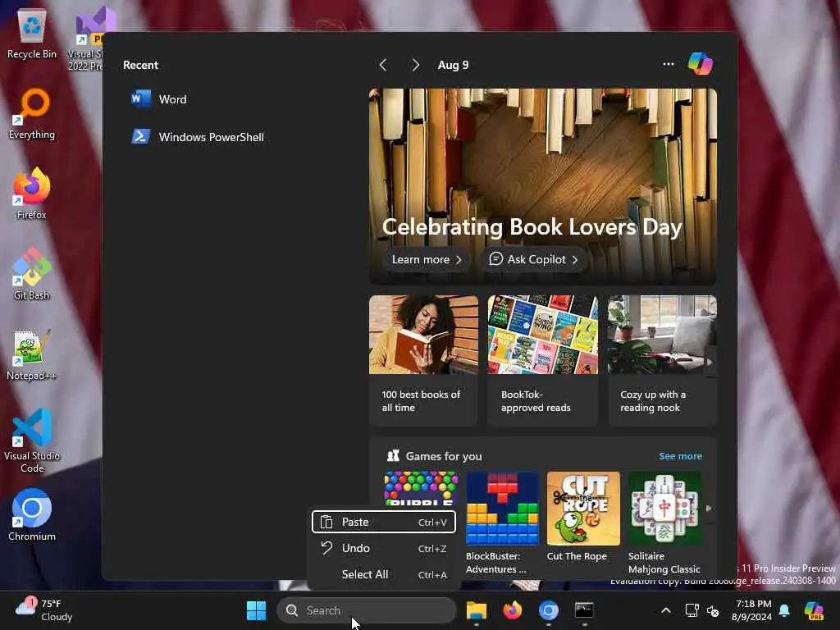Click the Windows Start button

[256, 610]
